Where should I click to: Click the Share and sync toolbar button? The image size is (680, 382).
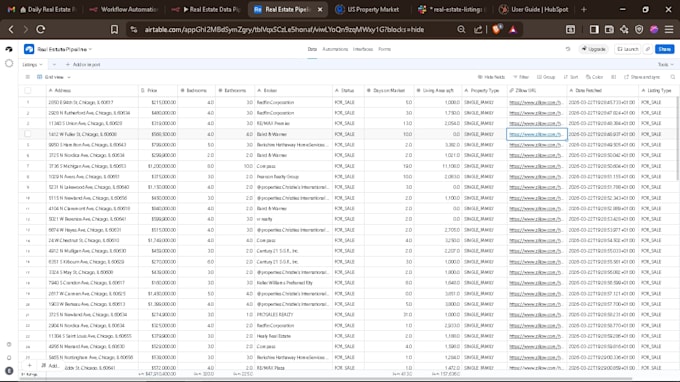pyautogui.click(x=642, y=77)
